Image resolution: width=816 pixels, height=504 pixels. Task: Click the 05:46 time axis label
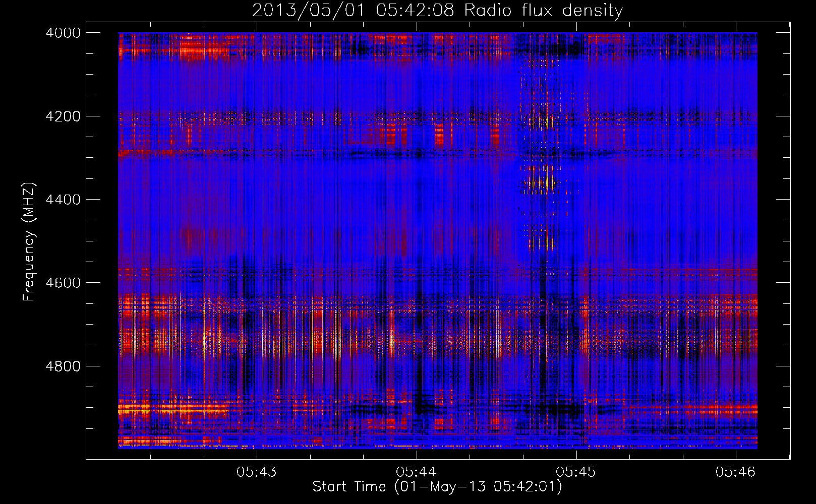(736, 472)
